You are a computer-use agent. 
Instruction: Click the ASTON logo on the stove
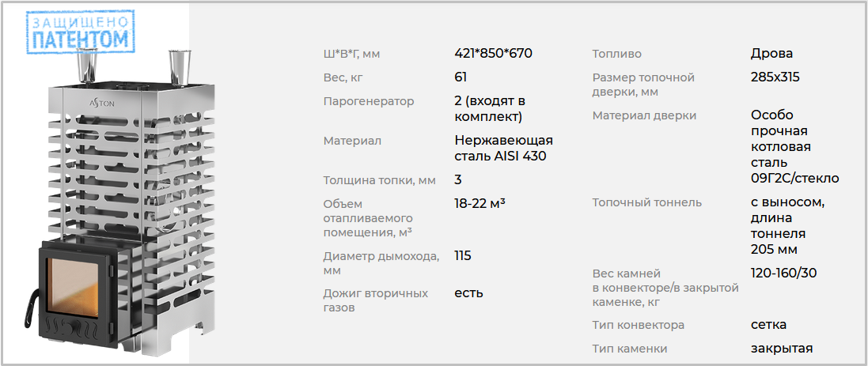pos(100,103)
